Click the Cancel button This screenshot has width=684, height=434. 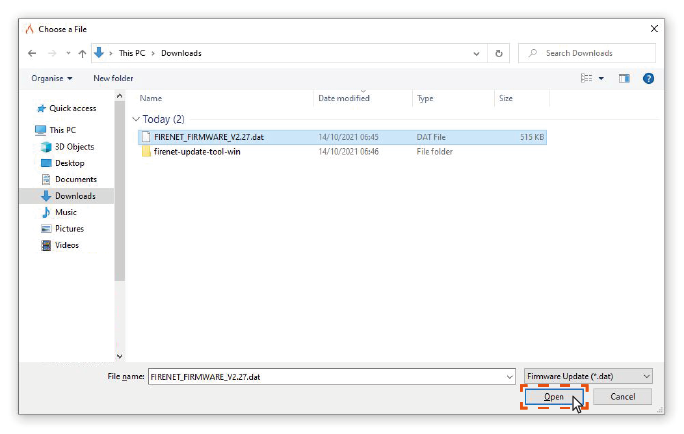click(622, 397)
